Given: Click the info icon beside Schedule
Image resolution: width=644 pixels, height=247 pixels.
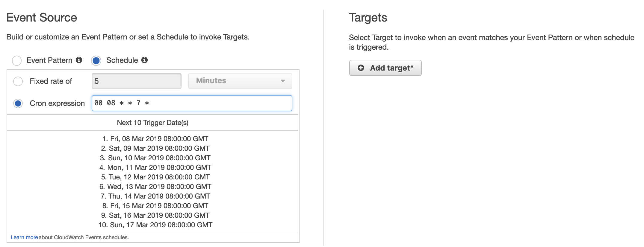Looking at the screenshot, I should click(x=144, y=60).
